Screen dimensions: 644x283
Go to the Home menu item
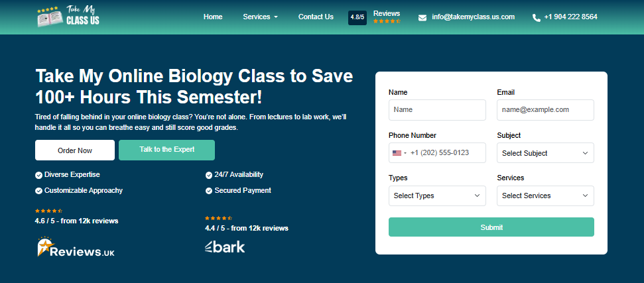coord(213,17)
